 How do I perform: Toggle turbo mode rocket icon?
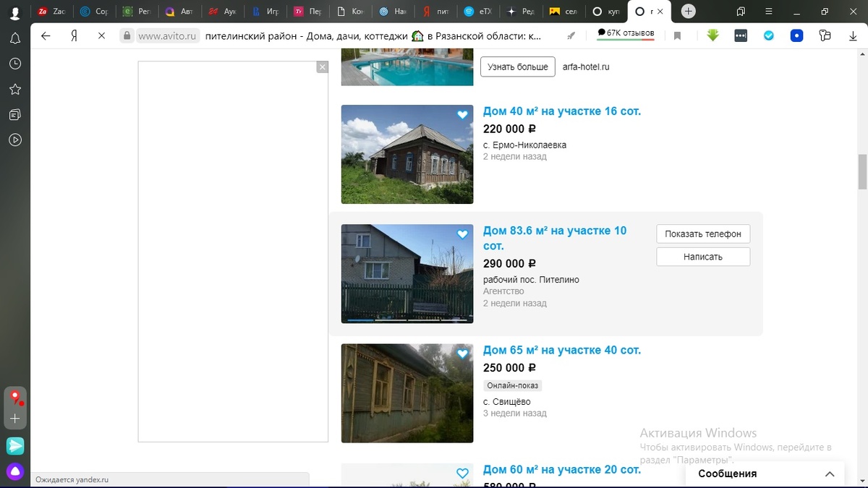[571, 35]
